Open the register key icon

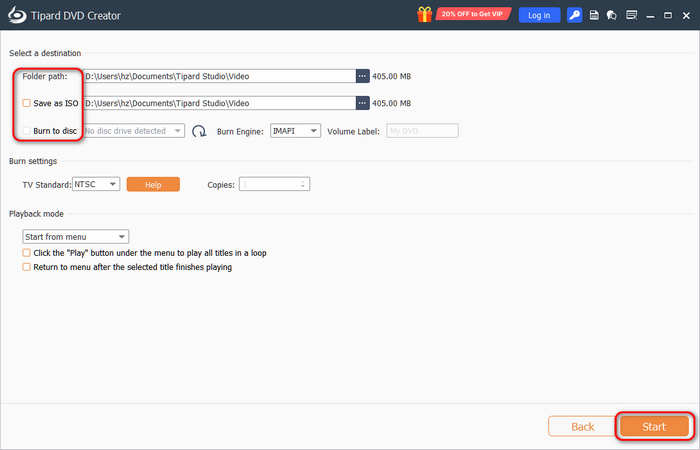(575, 15)
